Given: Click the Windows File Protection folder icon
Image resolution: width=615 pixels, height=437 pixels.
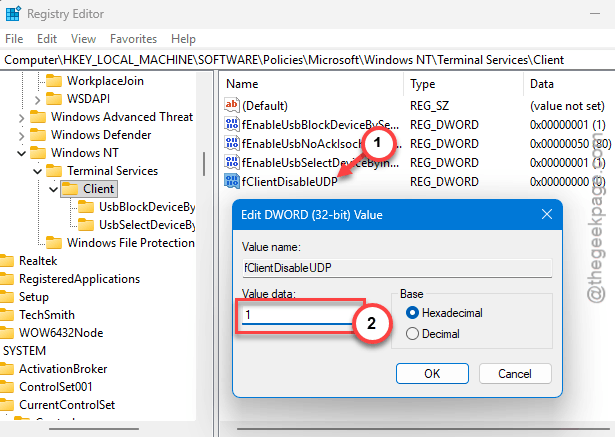Looking at the screenshot, I should click(x=54, y=243).
